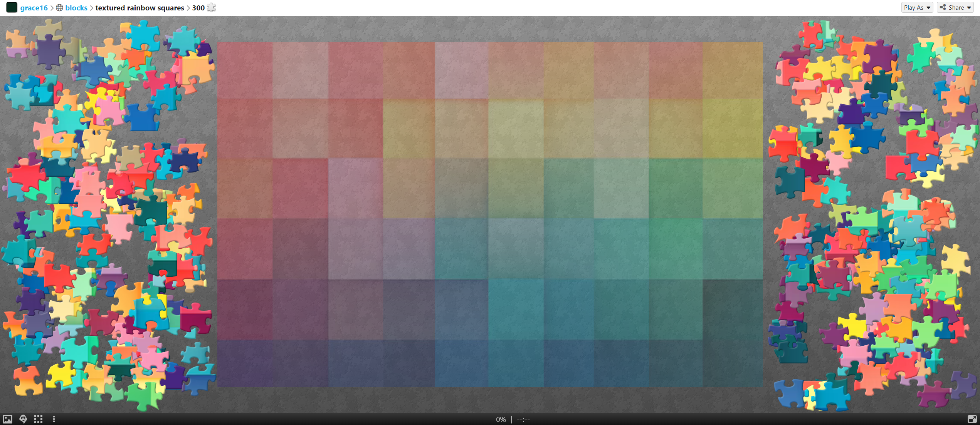Viewport: 980px width, 425px height.
Task: Click the white puzzle piece cut icon
Action: (x=212, y=8)
